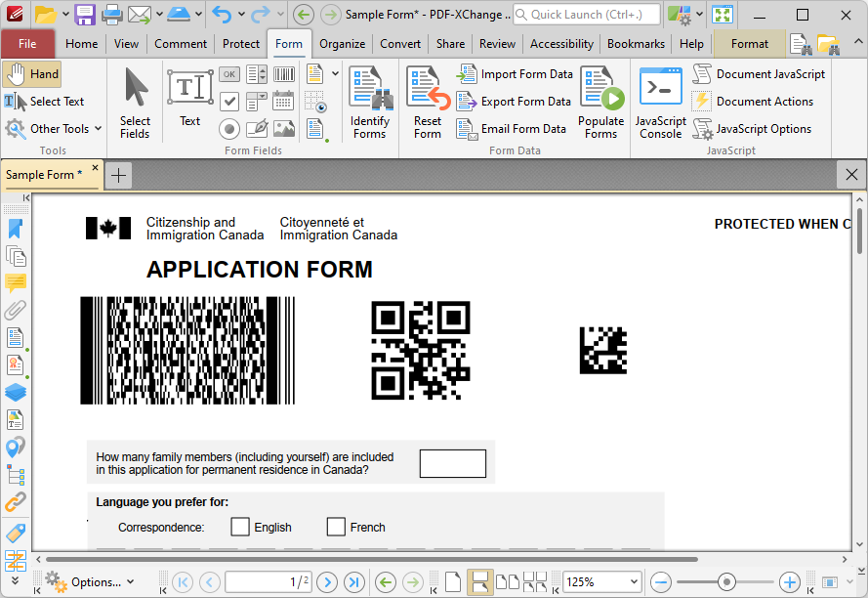Open the Layers side panel icon

pos(15,393)
